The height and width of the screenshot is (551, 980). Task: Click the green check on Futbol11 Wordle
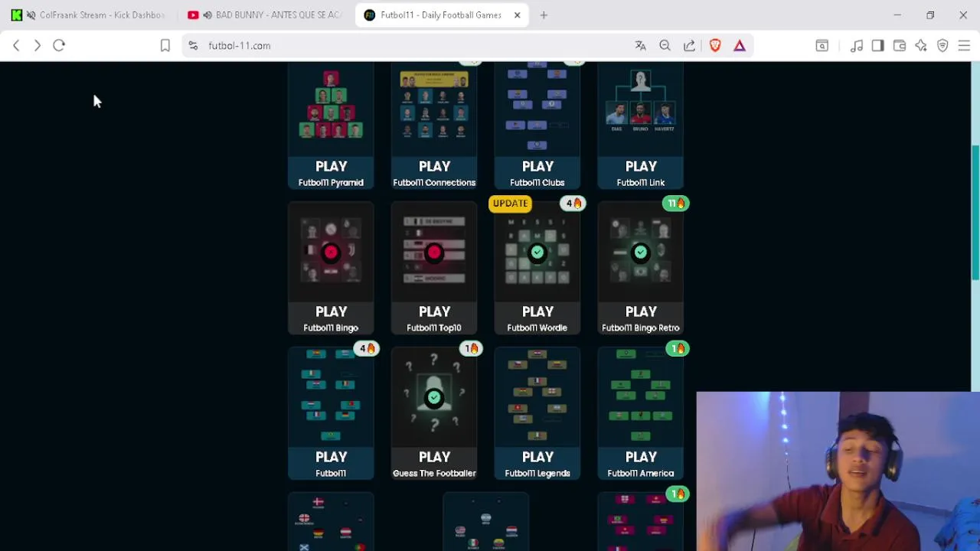(x=537, y=253)
